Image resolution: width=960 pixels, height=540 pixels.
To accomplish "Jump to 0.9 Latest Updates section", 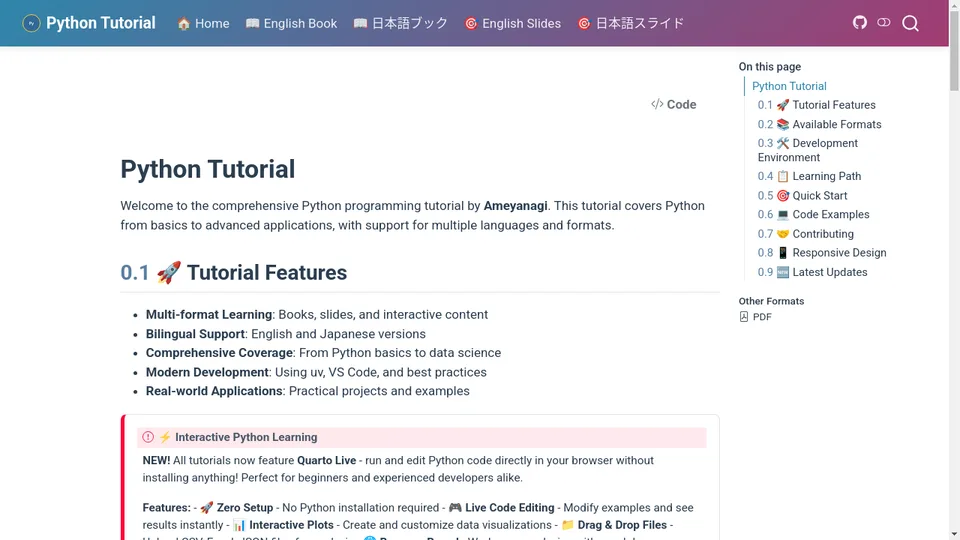I will click(812, 272).
